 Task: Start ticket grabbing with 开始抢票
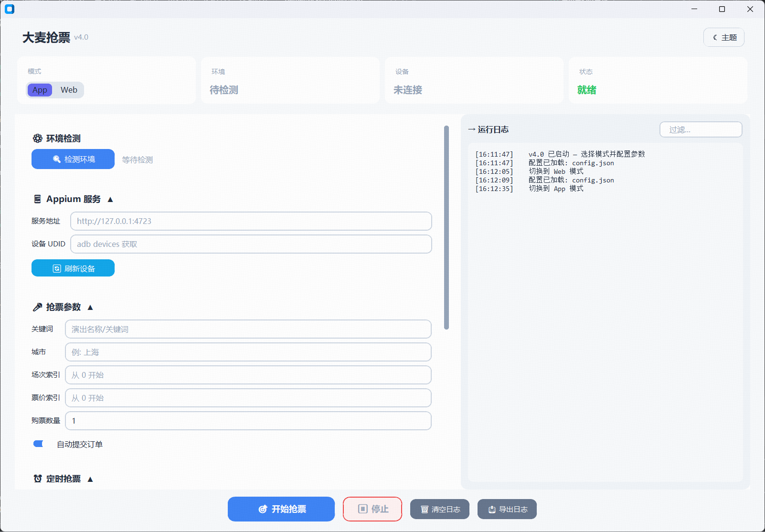pos(281,509)
